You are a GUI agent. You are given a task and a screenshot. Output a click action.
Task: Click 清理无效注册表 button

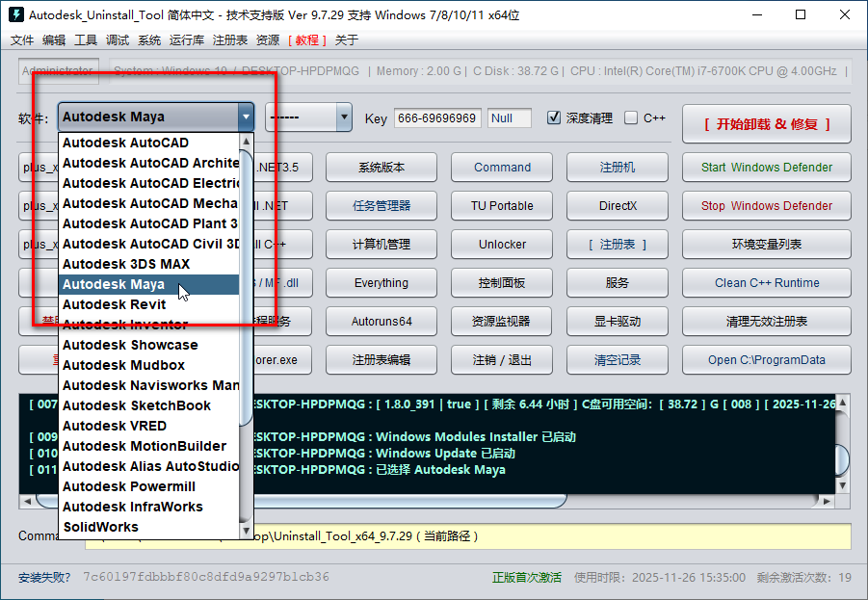pyautogui.click(x=767, y=322)
